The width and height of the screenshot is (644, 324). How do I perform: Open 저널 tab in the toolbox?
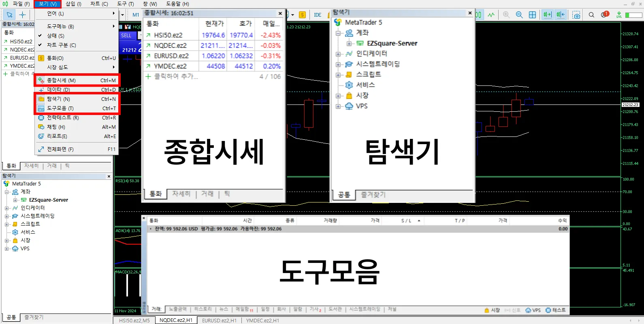pos(392,309)
